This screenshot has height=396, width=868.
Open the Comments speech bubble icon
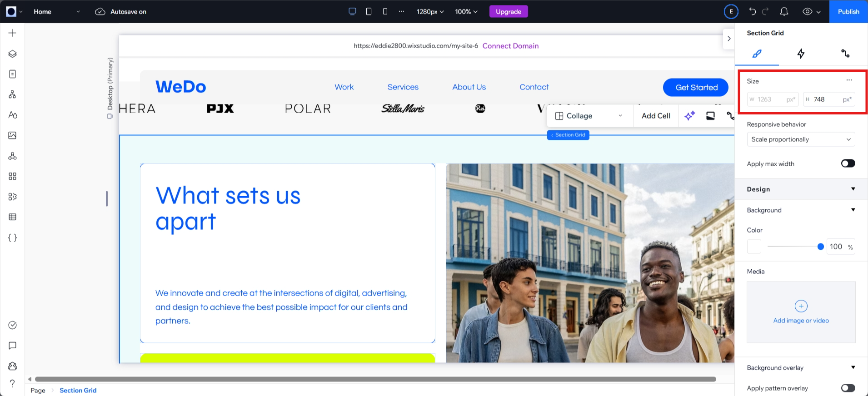pyautogui.click(x=12, y=346)
